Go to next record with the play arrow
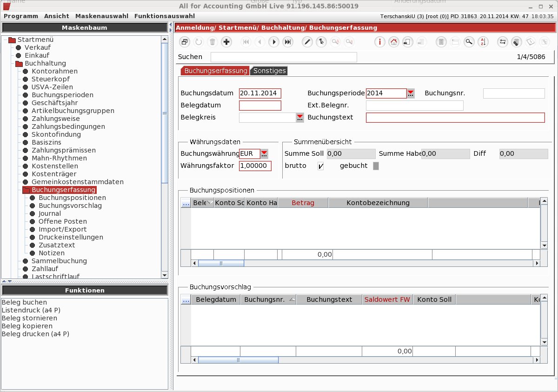The height and width of the screenshot is (392, 558). 274,42
